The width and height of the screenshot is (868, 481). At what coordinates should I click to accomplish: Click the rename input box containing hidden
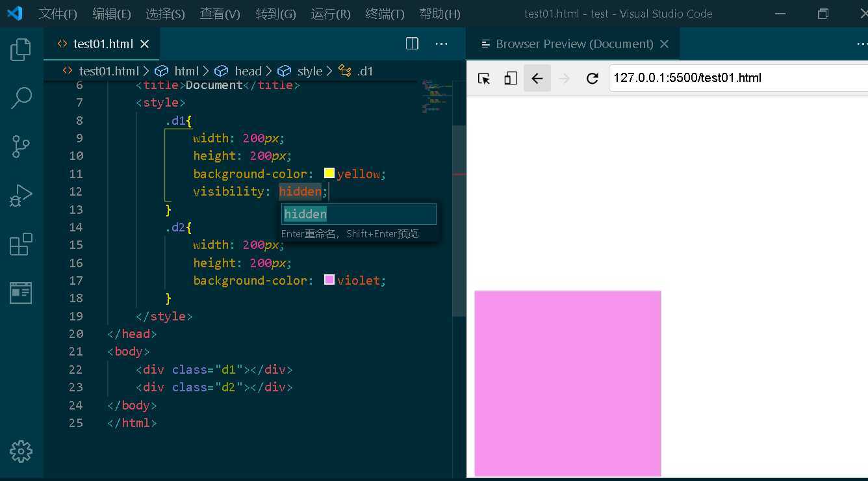pos(359,214)
